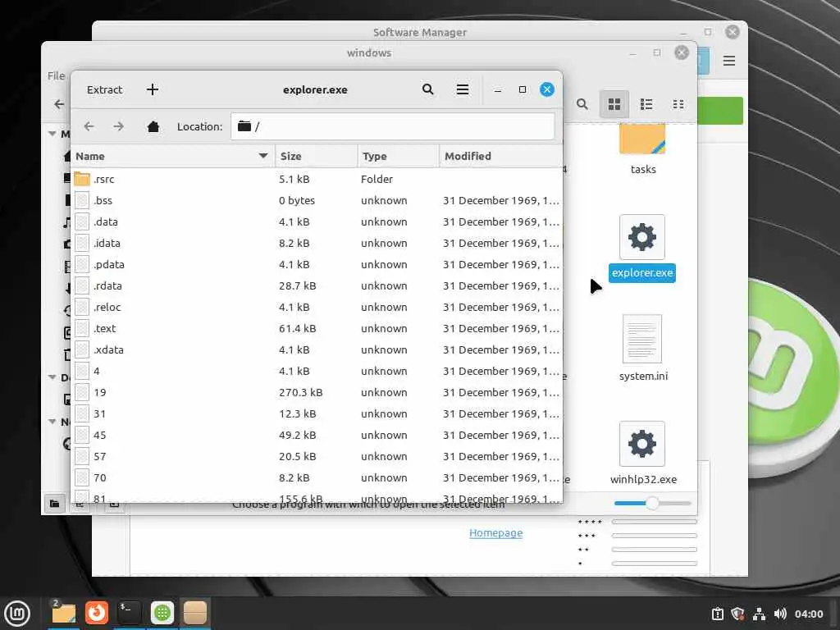This screenshot has height=630, width=840.
Task: Select the .text file entry
Action: pyautogui.click(x=317, y=328)
